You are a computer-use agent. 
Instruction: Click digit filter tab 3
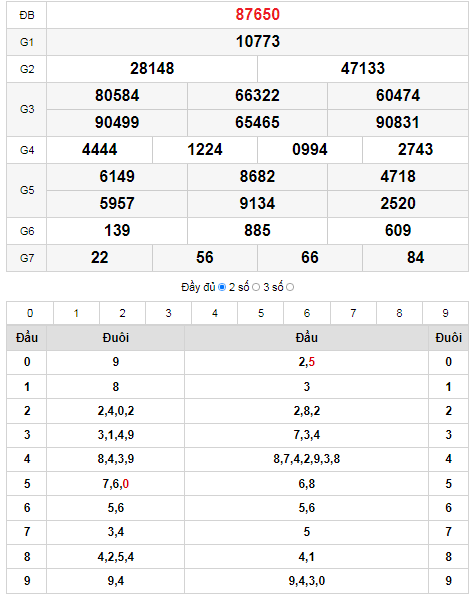(x=168, y=313)
